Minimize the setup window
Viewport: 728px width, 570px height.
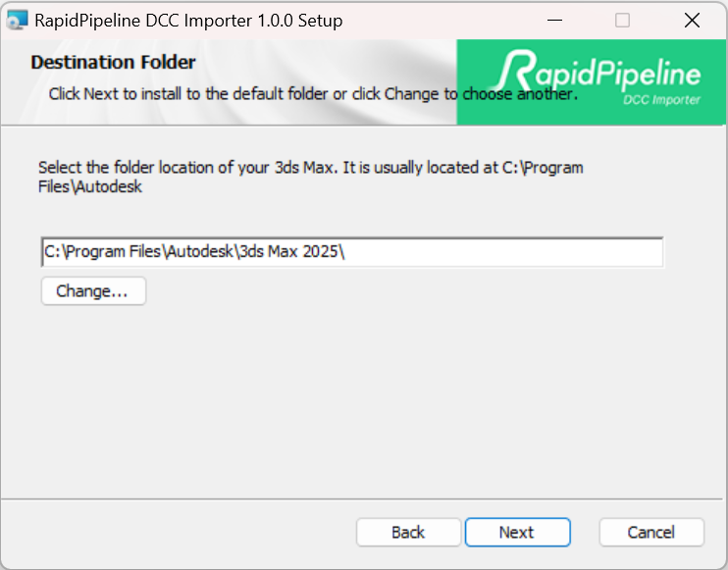tap(554, 21)
